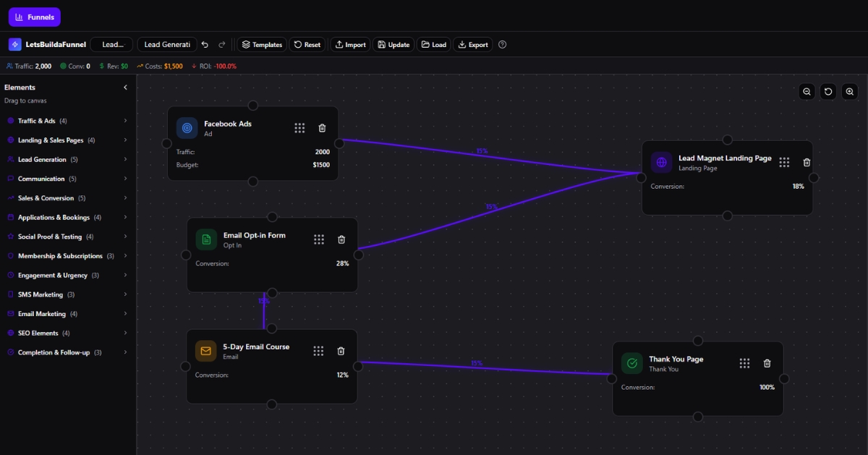Zoom out on the canvas
The height and width of the screenshot is (455, 868).
[807, 92]
